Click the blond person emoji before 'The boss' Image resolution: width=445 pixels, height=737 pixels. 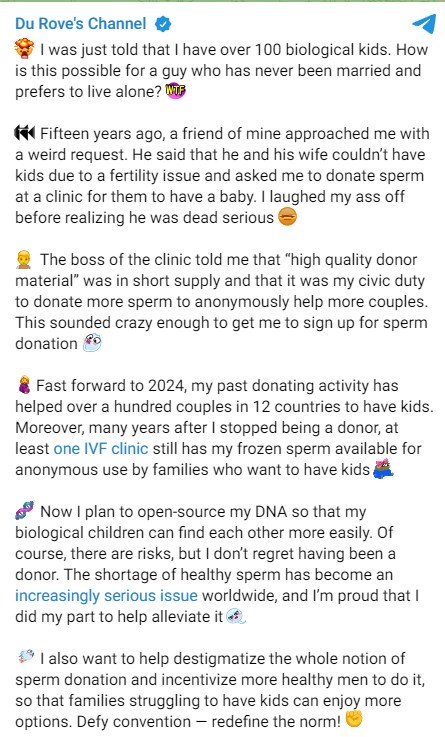pyautogui.click(x=24, y=259)
